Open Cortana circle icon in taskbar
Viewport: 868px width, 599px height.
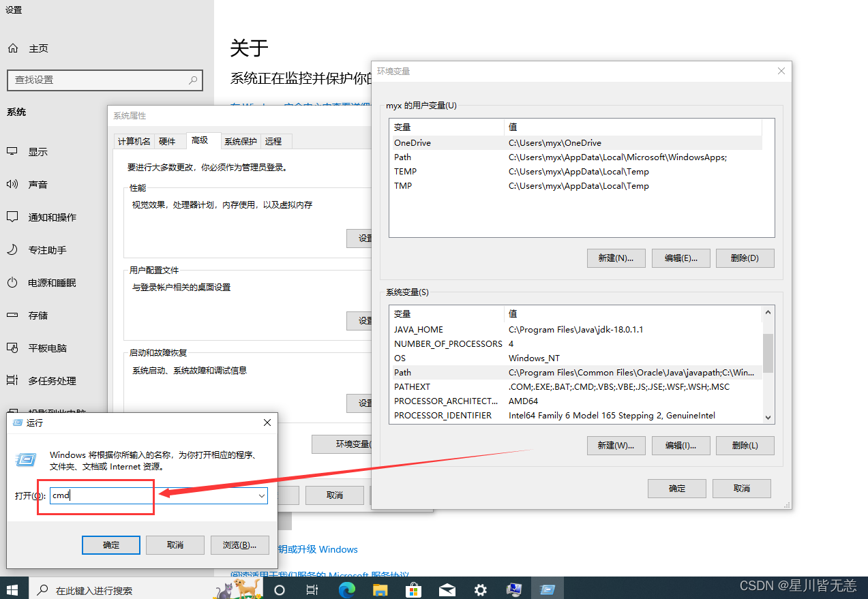pos(279,589)
